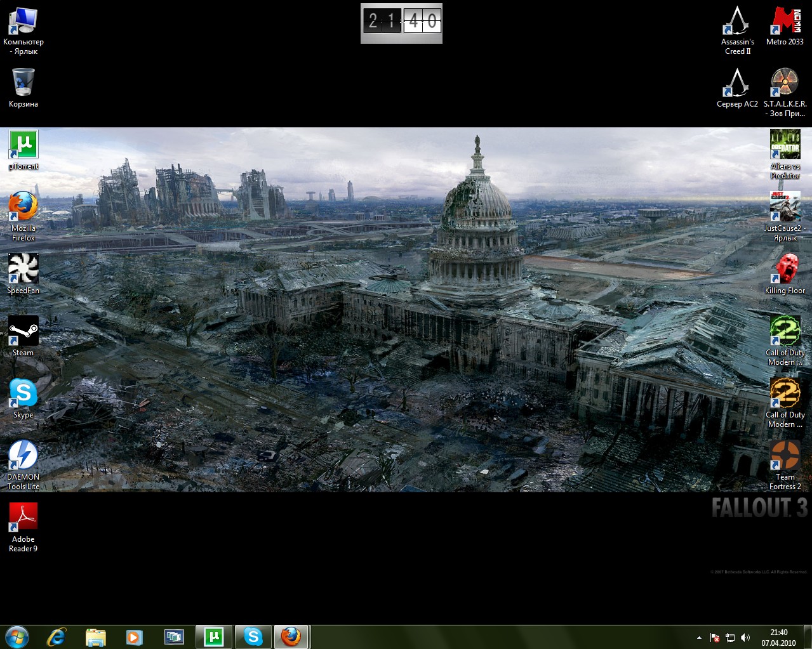Select the Aliens vs Predator shortcut
The height and width of the screenshot is (649, 812).
785,154
